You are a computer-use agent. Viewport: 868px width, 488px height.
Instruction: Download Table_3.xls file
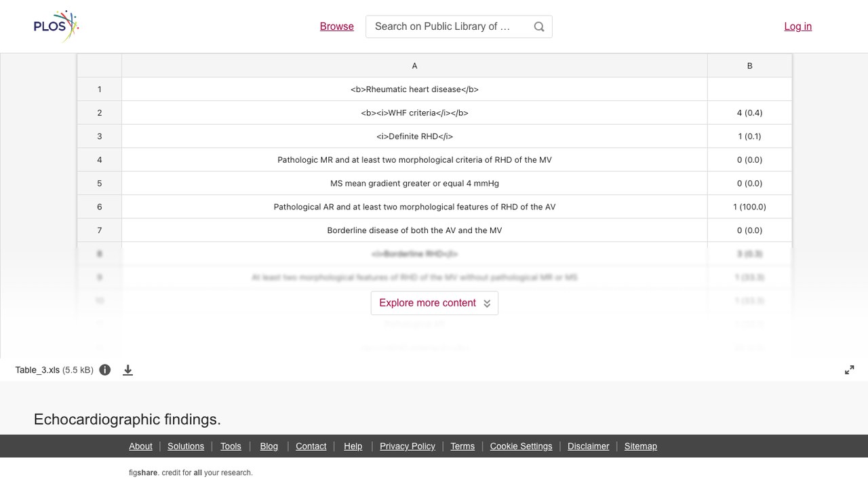[x=127, y=370]
